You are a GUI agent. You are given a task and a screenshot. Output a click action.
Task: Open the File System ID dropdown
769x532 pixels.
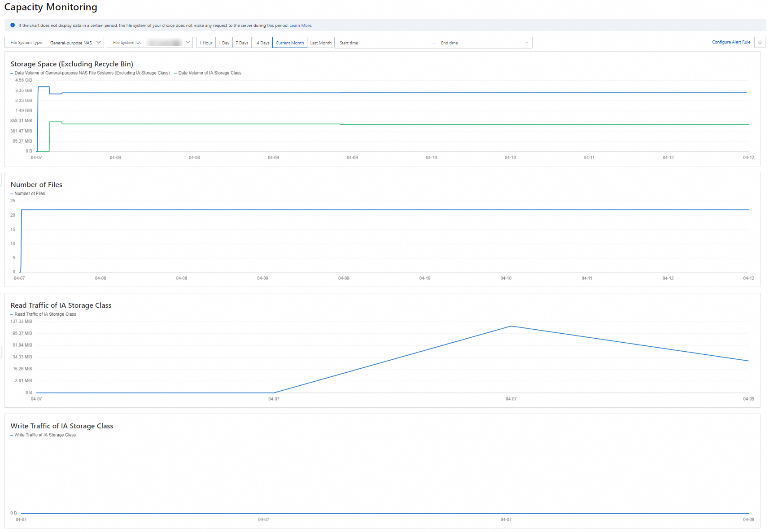[x=150, y=43]
